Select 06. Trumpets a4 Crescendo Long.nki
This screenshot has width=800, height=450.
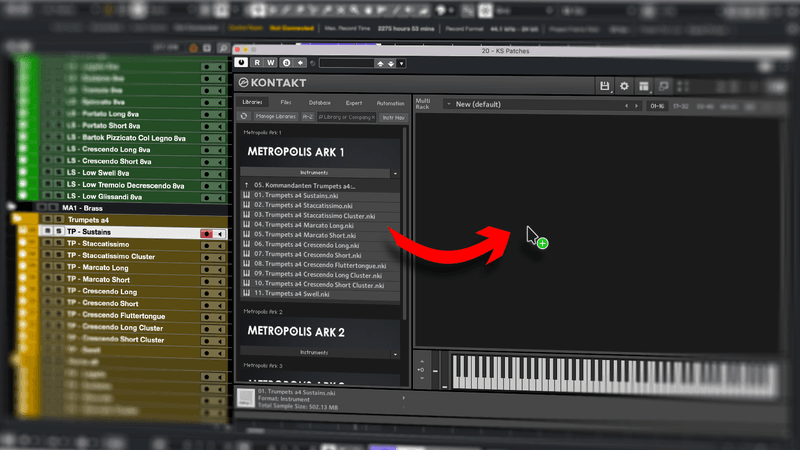point(320,245)
